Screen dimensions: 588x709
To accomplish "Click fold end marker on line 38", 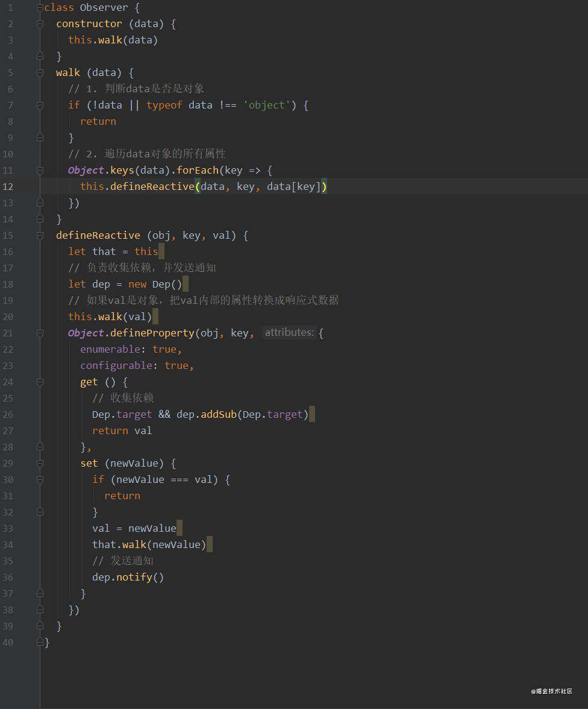I will click(40, 610).
